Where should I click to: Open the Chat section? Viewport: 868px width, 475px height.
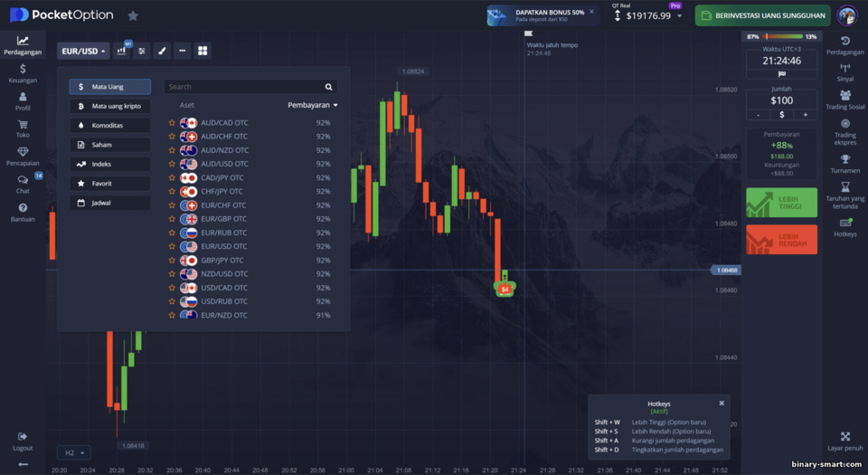click(22, 185)
